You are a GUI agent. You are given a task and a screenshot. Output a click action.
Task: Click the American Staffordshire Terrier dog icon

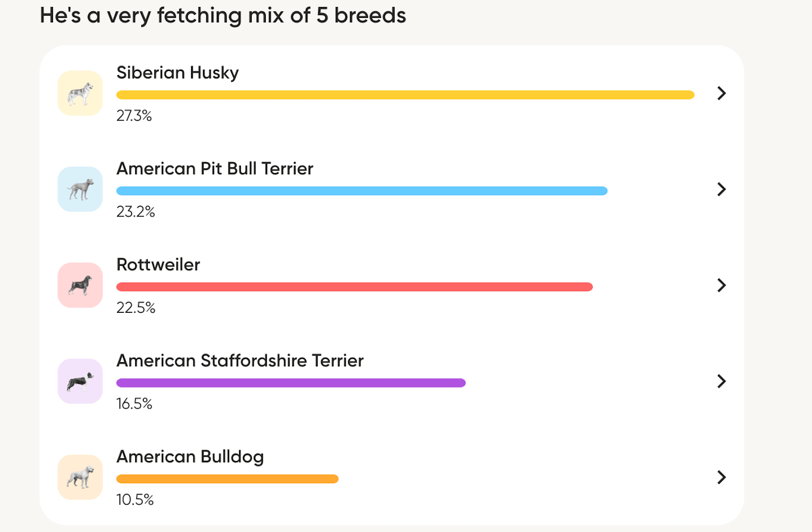[80, 381]
